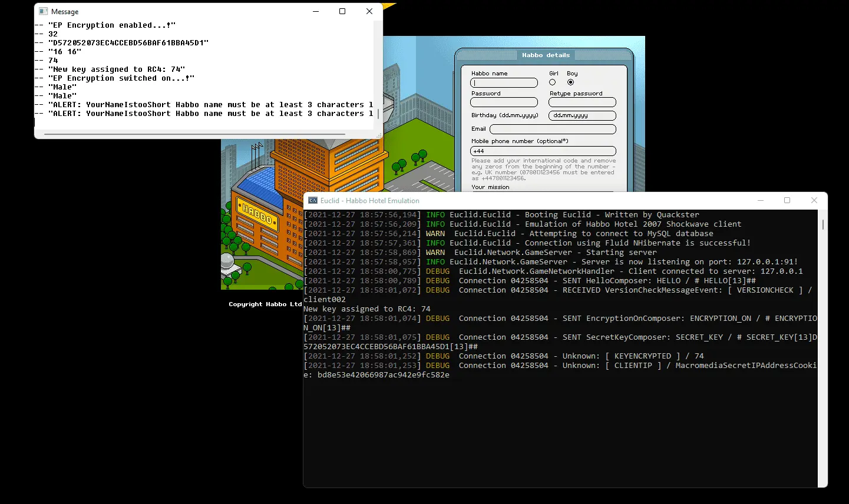Maximize the Euclid console window

tap(787, 200)
